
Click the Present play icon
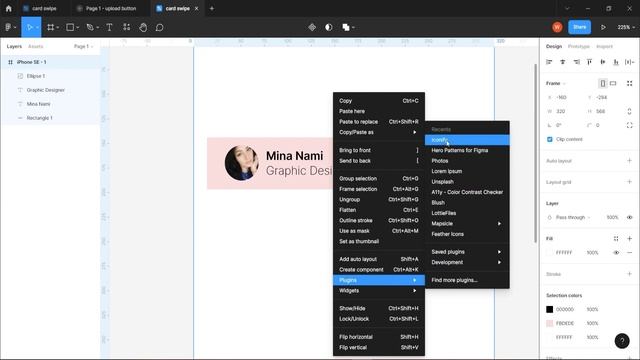tap(603, 27)
